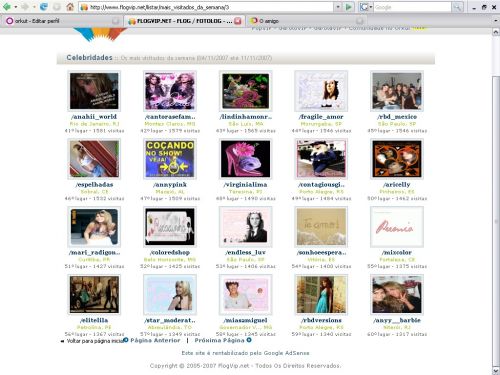Image resolution: width=500 pixels, height=375 pixels.
Task: Go to Próxima Página
Action: [220, 340]
